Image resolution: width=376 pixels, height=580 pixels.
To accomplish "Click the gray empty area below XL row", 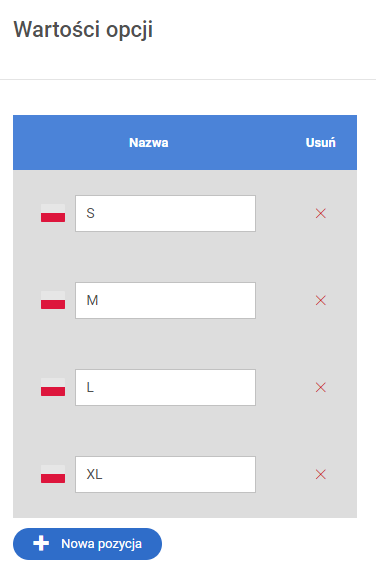I will [185, 506].
